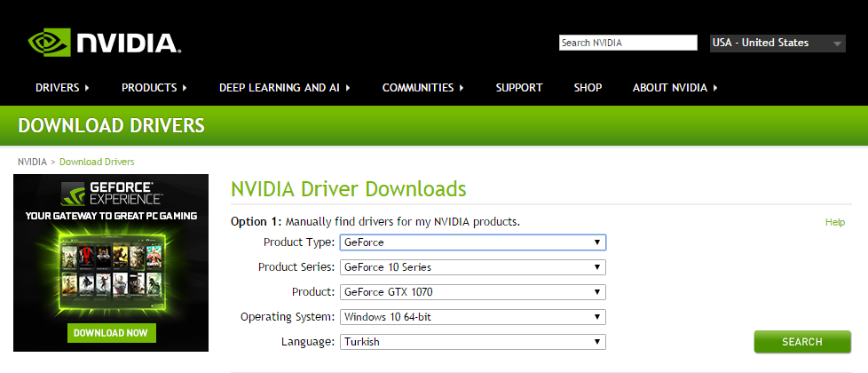Click the arrow next to COMMUNITIES
The width and height of the screenshot is (868, 373).
[x=462, y=88]
